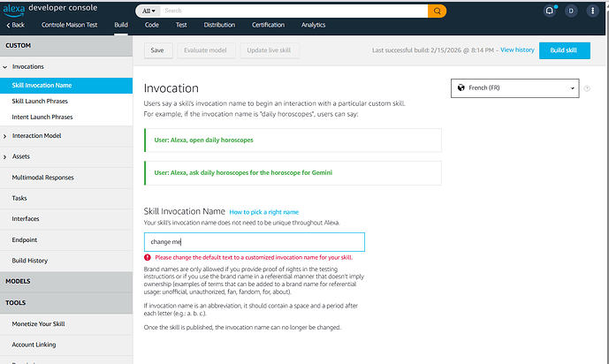
Task: Click the help icon beside language selector
Action: point(587,88)
